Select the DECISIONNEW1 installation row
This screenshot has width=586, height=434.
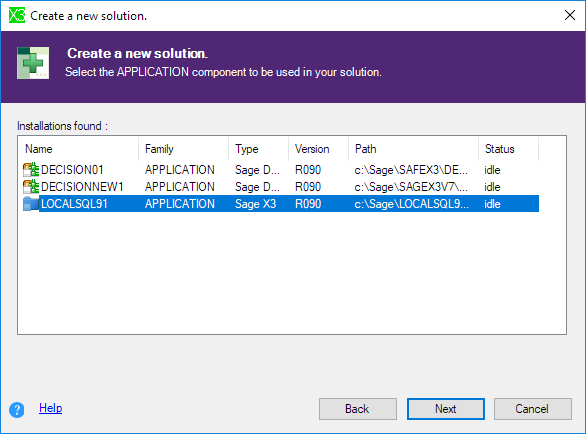(281, 187)
